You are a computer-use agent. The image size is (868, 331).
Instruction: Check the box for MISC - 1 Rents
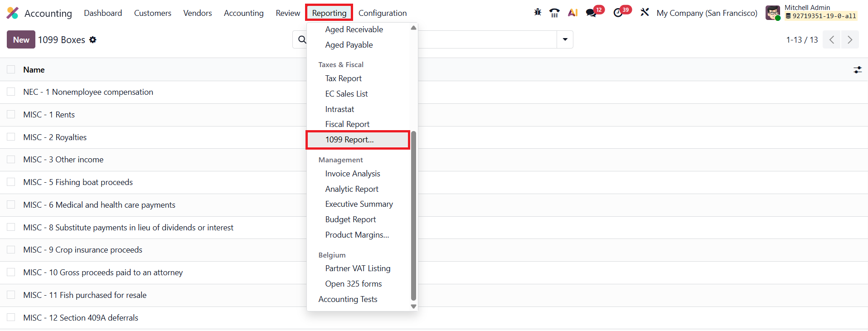[x=11, y=114]
